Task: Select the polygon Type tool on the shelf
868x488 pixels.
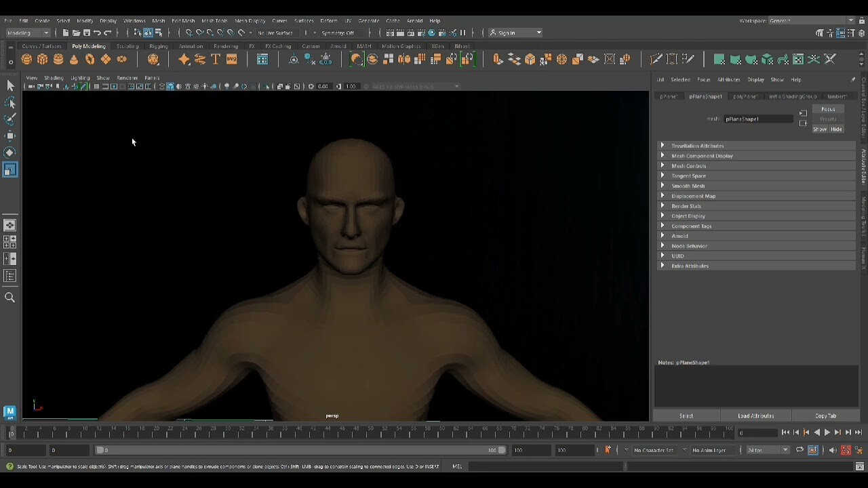Action: [x=214, y=59]
